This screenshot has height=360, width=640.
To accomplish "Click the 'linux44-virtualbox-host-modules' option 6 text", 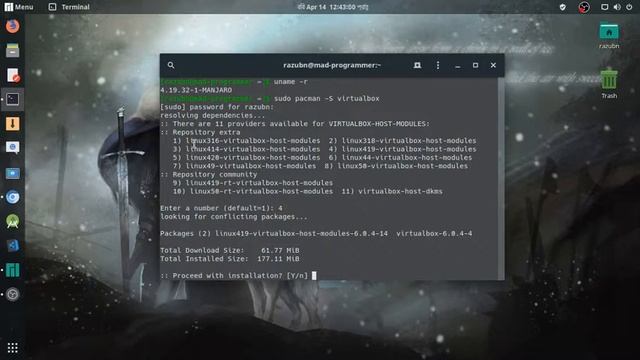I will coord(407,158).
